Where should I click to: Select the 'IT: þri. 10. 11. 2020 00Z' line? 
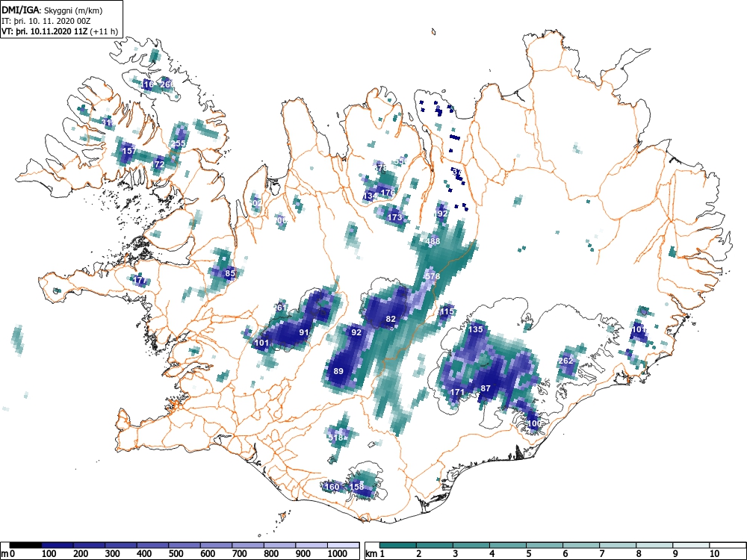click(46, 21)
